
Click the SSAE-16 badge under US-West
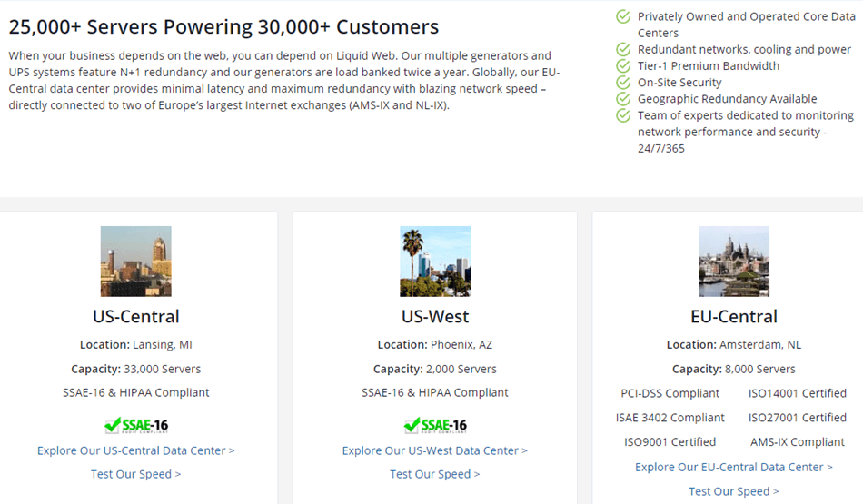point(435,425)
